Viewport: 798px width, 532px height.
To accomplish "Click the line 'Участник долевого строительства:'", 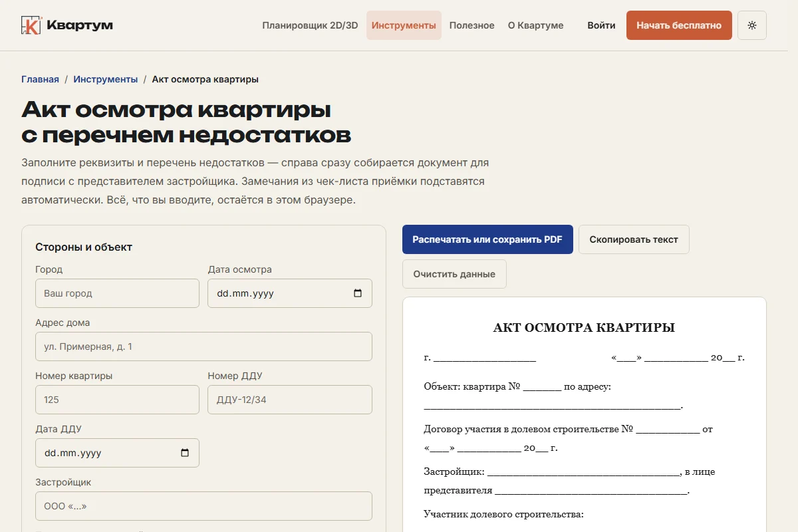I will pyautogui.click(x=503, y=514).
